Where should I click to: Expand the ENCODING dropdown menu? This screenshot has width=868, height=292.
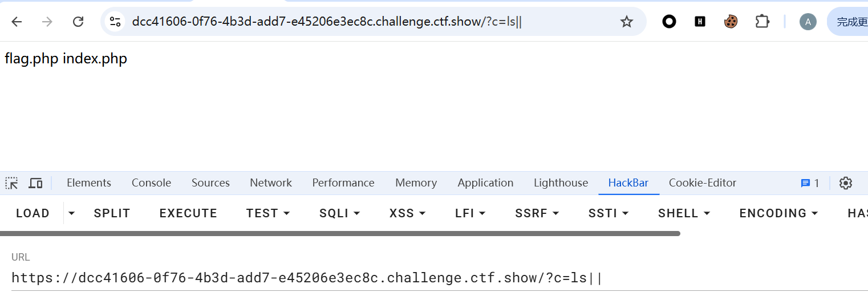point(778,213)
